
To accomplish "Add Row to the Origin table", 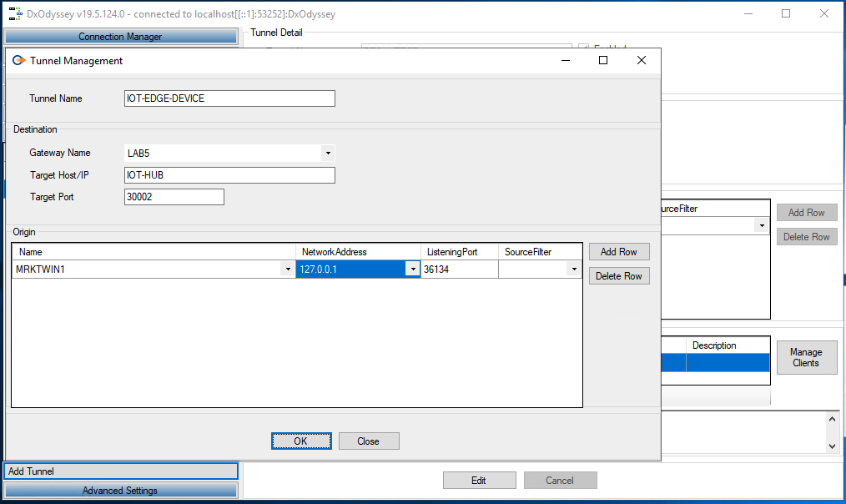I will 618,252.
